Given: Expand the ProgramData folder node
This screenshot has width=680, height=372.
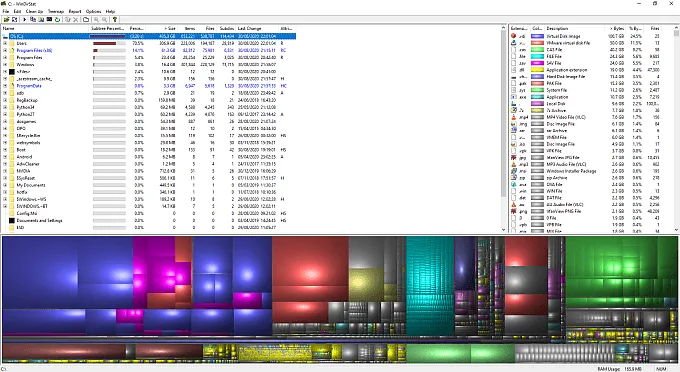Looking at the screenshot, I should click(x=5, y=86).
